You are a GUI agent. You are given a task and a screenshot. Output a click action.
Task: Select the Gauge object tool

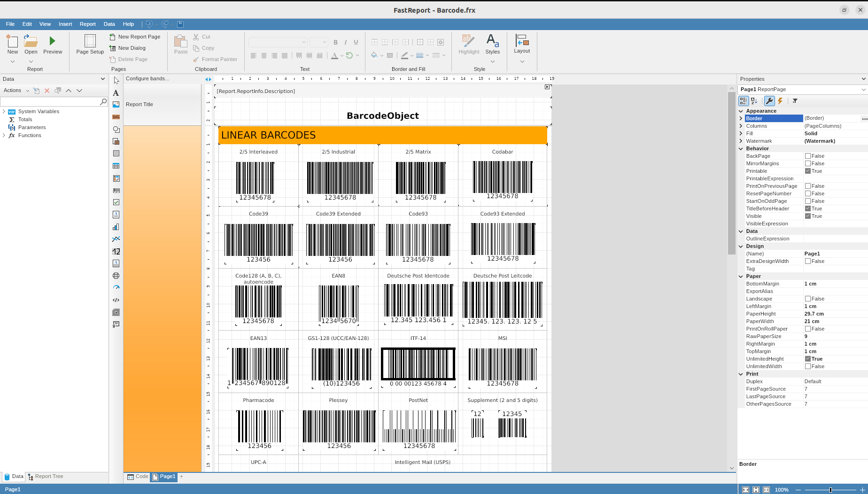(x=116, y=287)
